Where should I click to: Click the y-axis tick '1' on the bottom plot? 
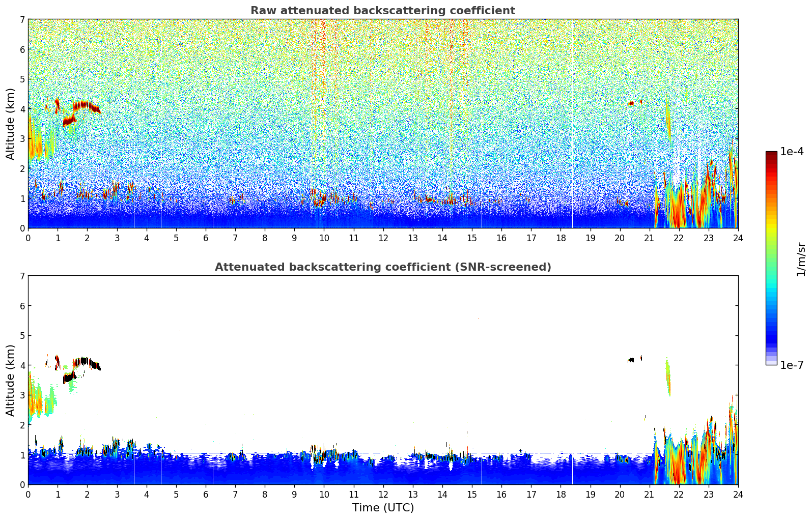coord(22,455)
